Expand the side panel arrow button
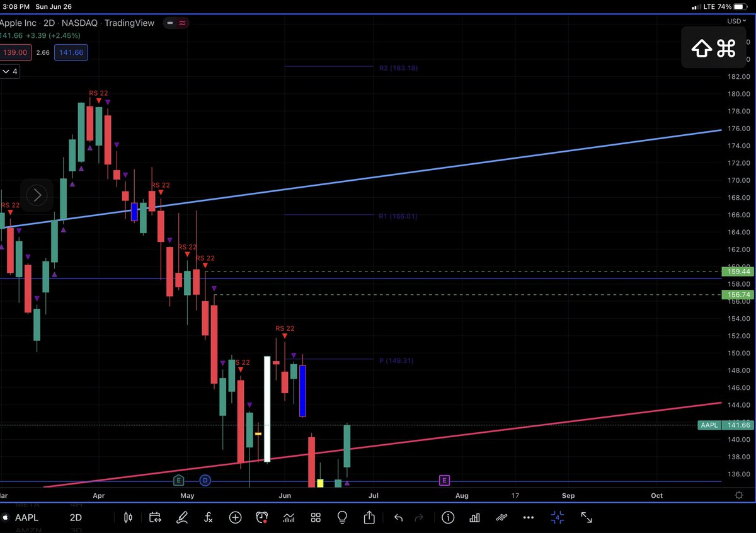The height and width of the screenshot is (533, 756). [x=37, y=195]
